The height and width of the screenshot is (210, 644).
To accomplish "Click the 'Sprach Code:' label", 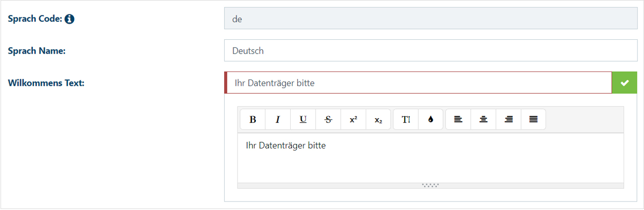I will pyautogui.click(x=35, y=19).
